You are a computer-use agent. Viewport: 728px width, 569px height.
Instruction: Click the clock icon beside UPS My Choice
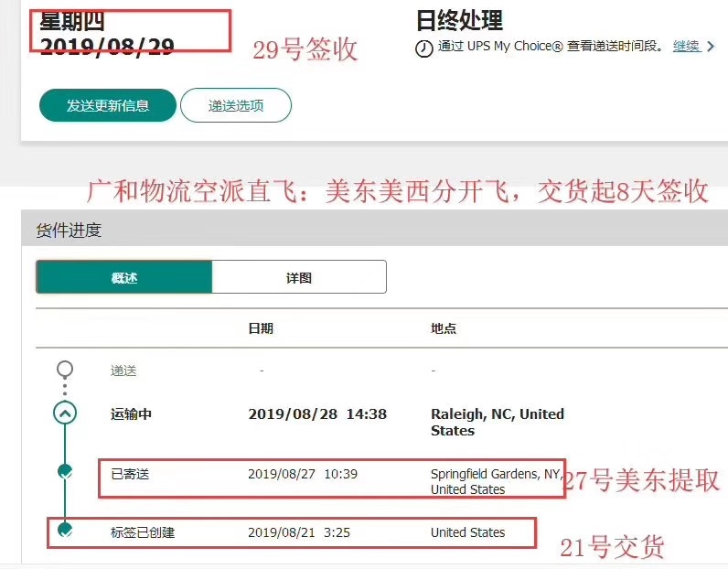click(x=423, y=48)
